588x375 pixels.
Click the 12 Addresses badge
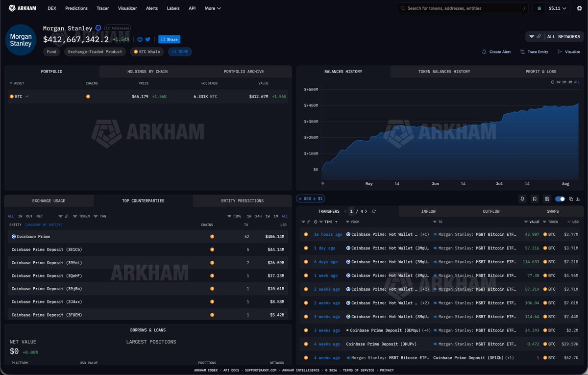point(118,28)
